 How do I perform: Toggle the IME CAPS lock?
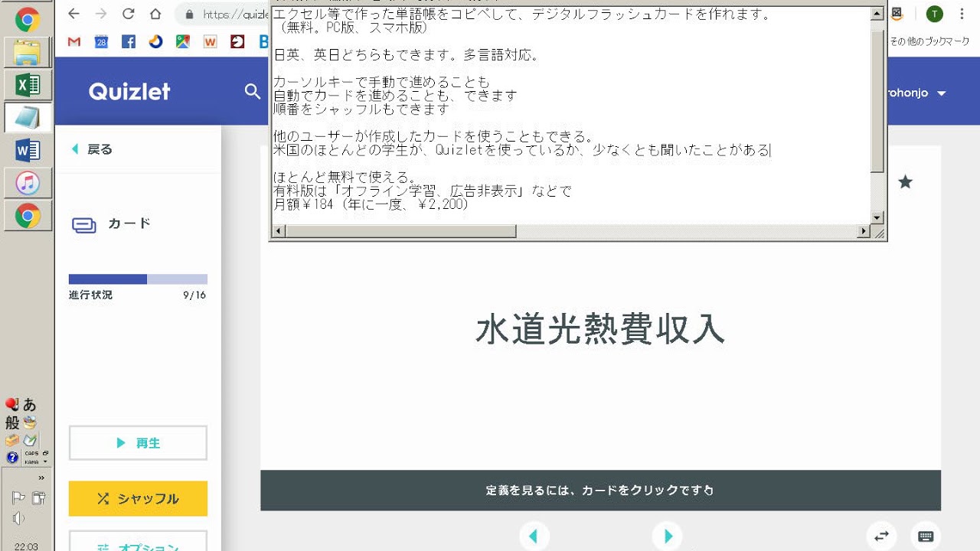31,454
